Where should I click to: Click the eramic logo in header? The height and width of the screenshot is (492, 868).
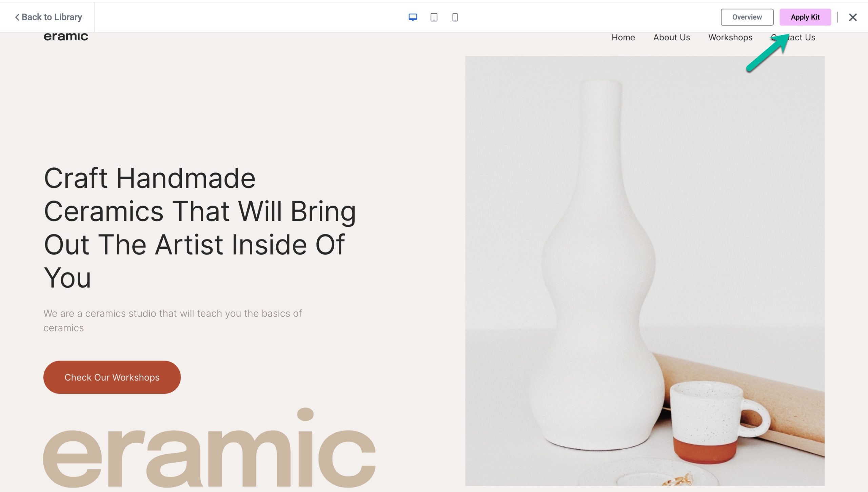[x=66, y=36]
